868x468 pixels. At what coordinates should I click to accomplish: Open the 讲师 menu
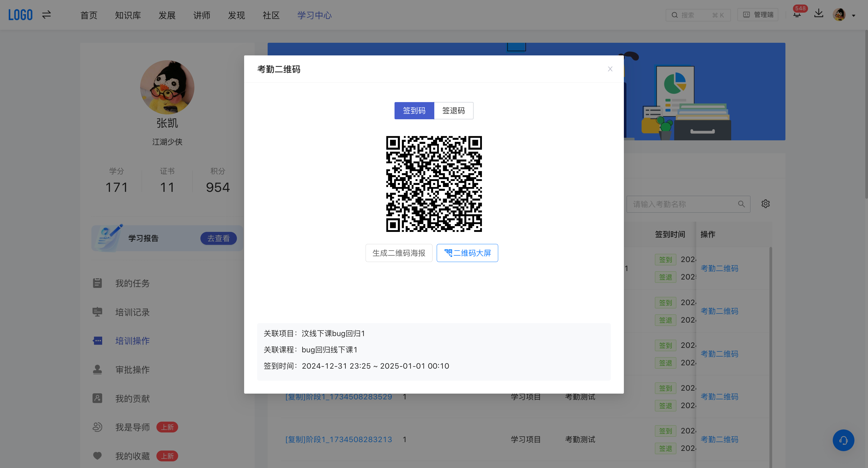pyautogui.click(x=202, y=15)
